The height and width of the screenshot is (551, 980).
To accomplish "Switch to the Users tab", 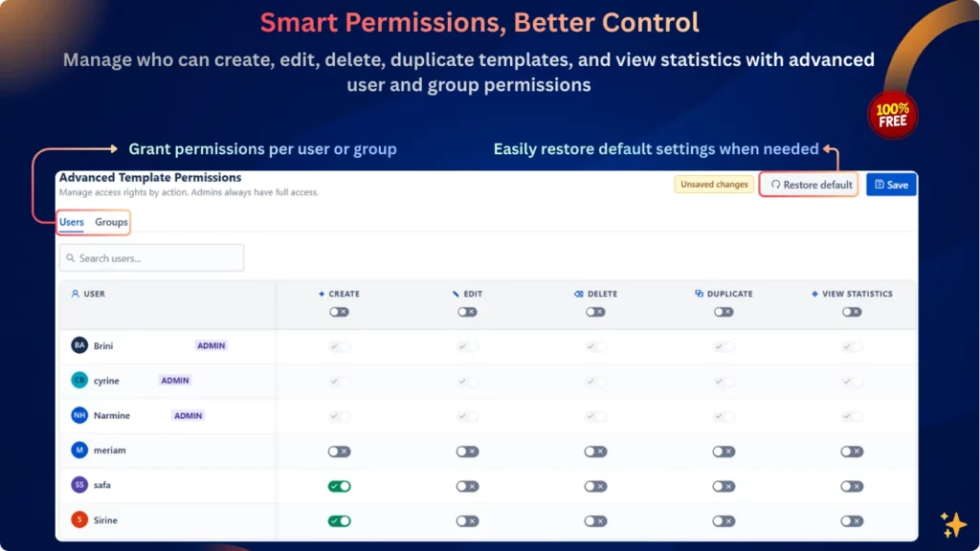I will (x=71, y=222).
